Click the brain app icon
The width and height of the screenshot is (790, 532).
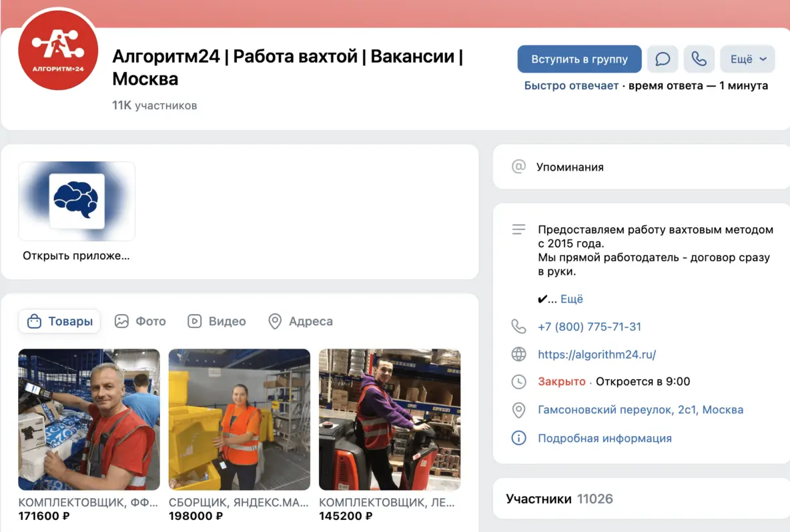coord(77,201)
